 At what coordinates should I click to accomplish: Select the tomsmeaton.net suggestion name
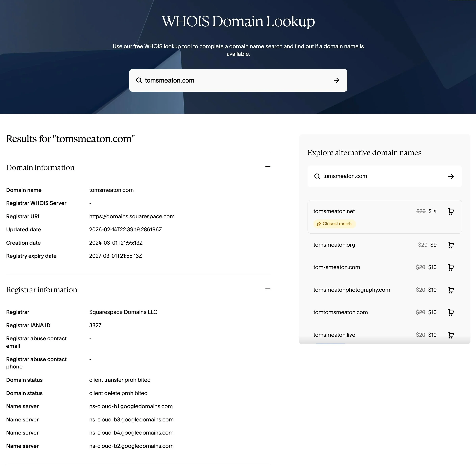334,211
